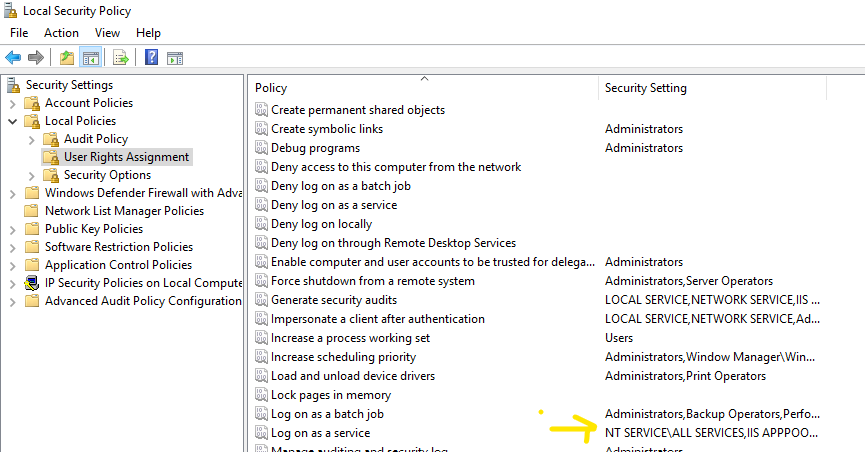Screen dimensions: 865x452
Task: Open the View menu
Action: pos(107,33)
